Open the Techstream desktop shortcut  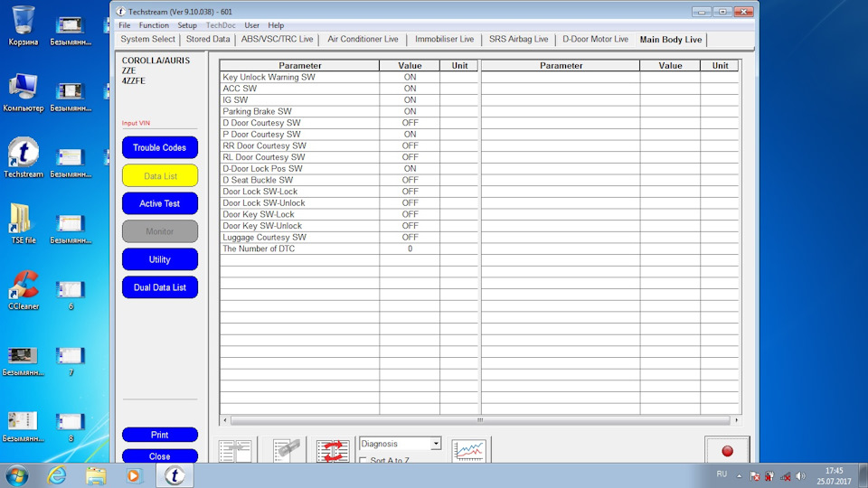pos(24,157)
